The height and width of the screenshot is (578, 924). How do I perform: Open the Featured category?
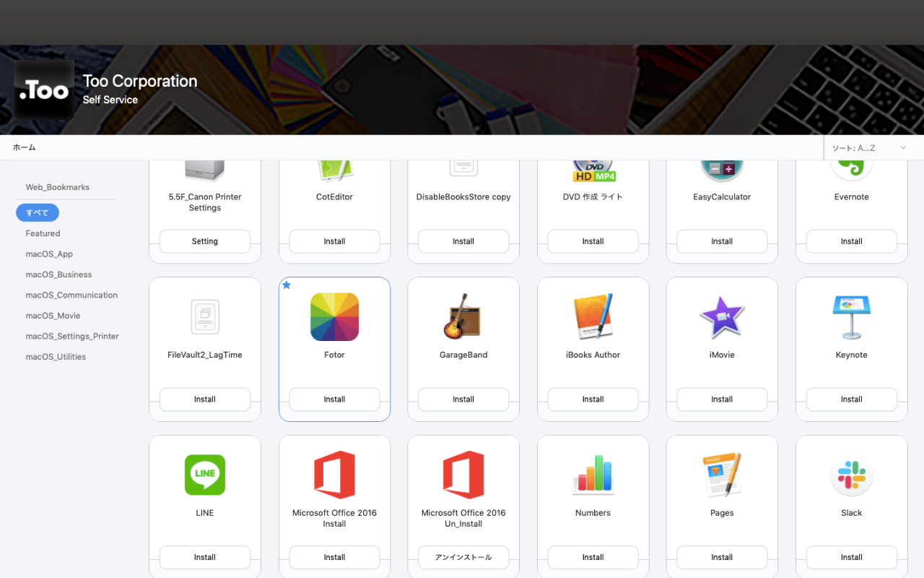[x=43, y=233]
